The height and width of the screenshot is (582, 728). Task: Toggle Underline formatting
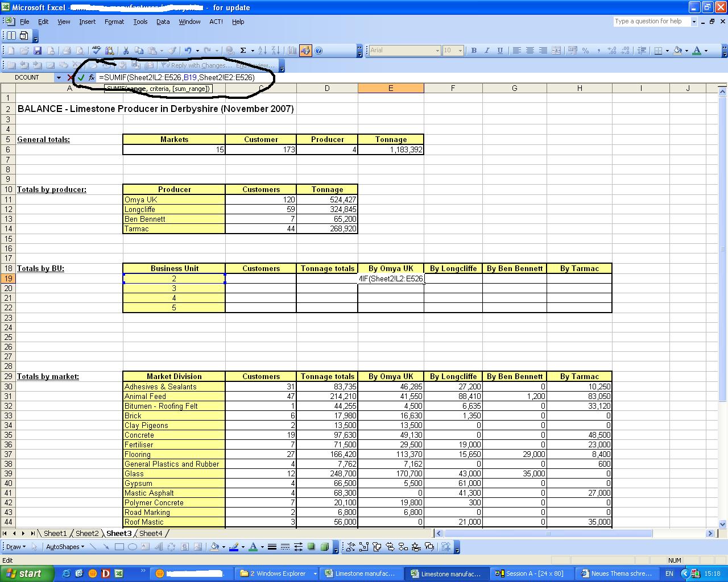500,51
